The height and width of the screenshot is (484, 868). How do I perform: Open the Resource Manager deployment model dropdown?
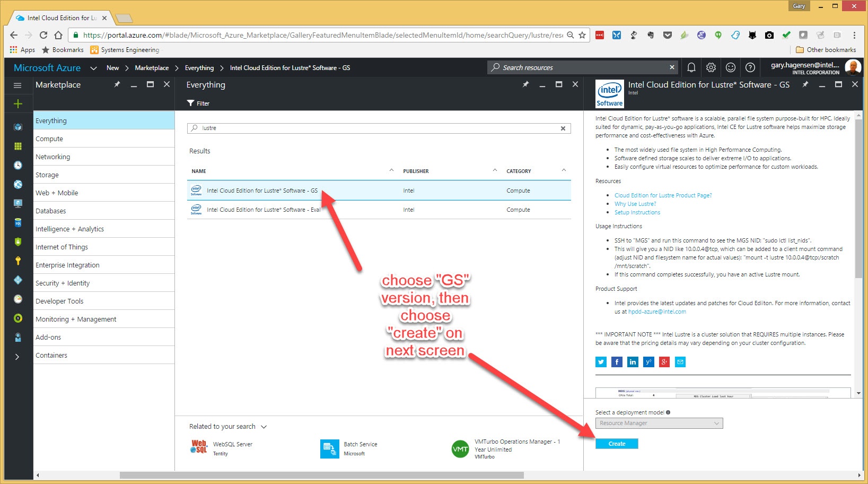pyautogui.click(x=659, y=423)
